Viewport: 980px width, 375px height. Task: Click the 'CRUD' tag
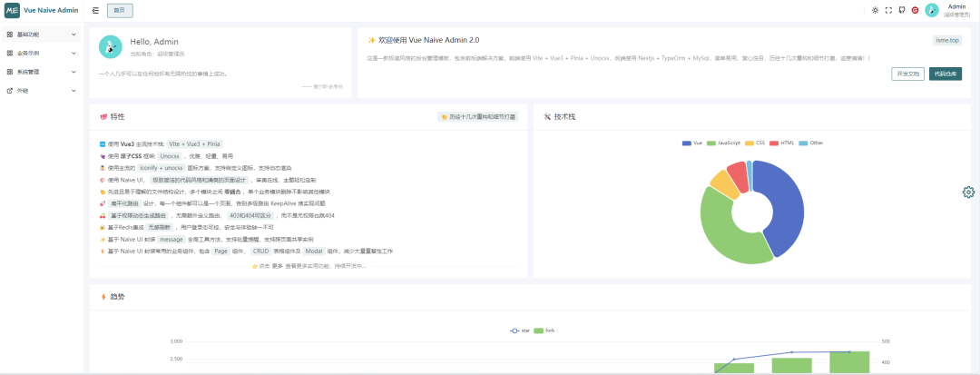260,252
